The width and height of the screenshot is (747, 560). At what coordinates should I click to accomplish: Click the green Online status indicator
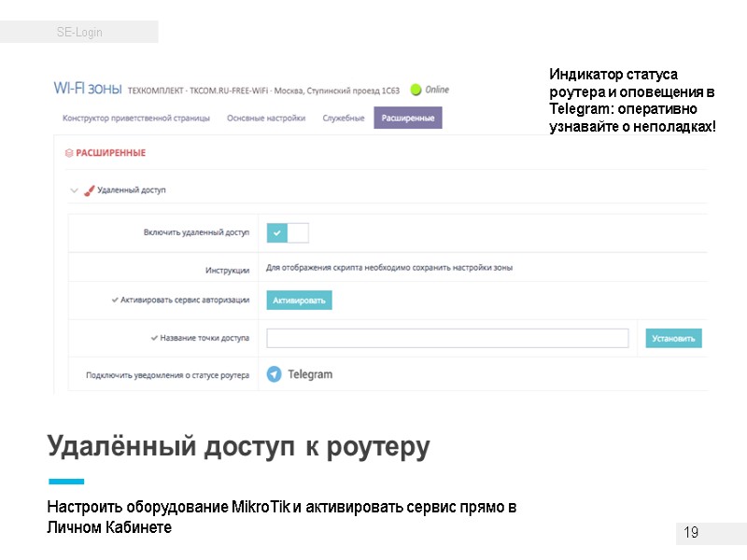click(417, 89)
